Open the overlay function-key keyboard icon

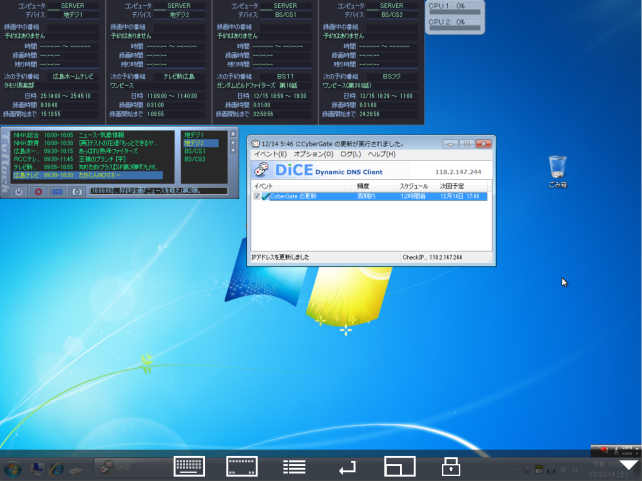[x=242, y=466]
